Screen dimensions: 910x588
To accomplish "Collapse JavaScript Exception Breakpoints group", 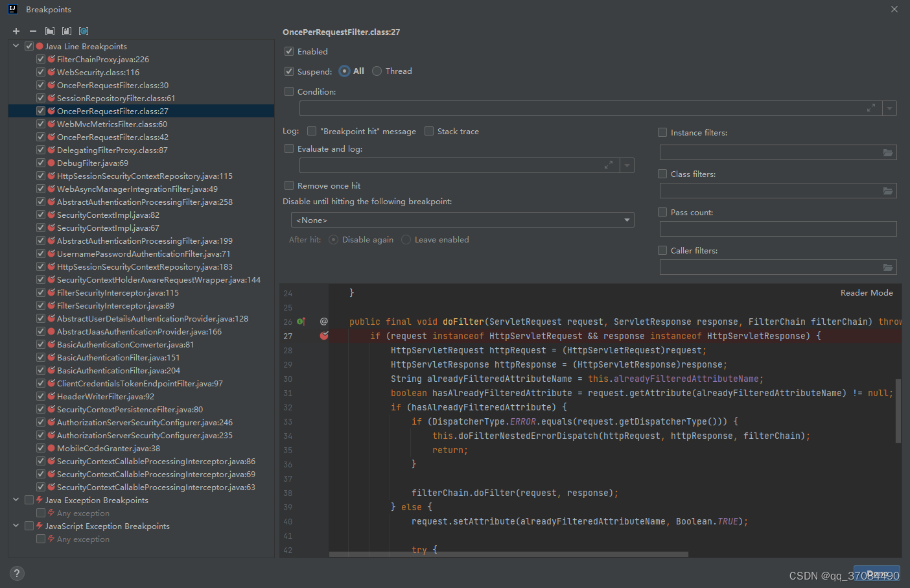I will (x=16, y=526).
